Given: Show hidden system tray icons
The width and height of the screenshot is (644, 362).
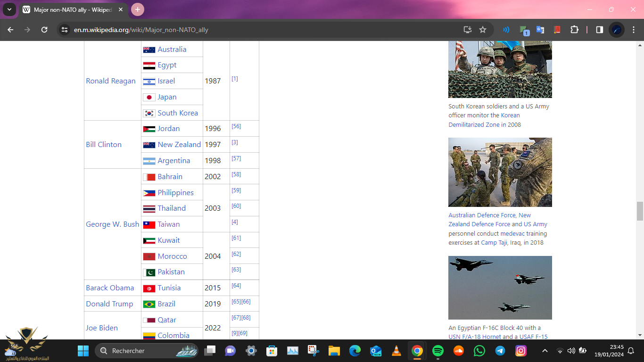Looking at the screenshot, I should click(x=545, y=351).
